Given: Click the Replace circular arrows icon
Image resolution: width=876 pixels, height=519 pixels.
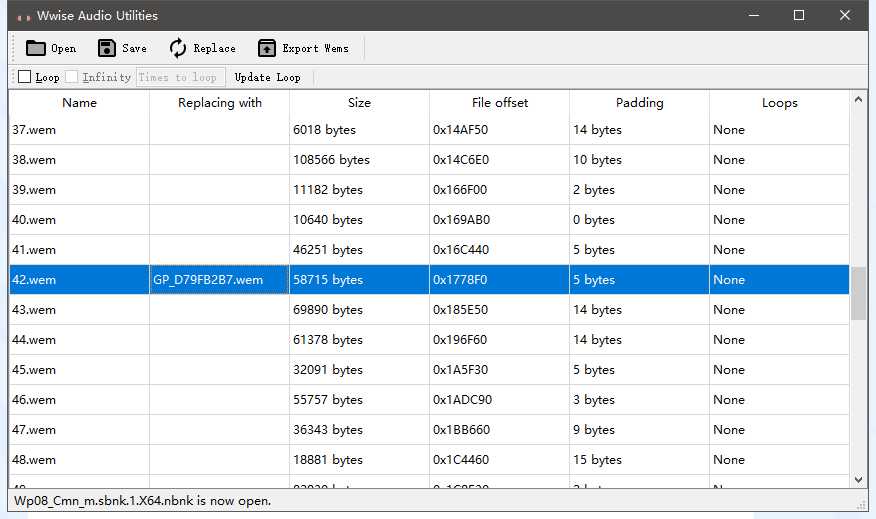Looking at the screenshot, I should pos(178,48).
